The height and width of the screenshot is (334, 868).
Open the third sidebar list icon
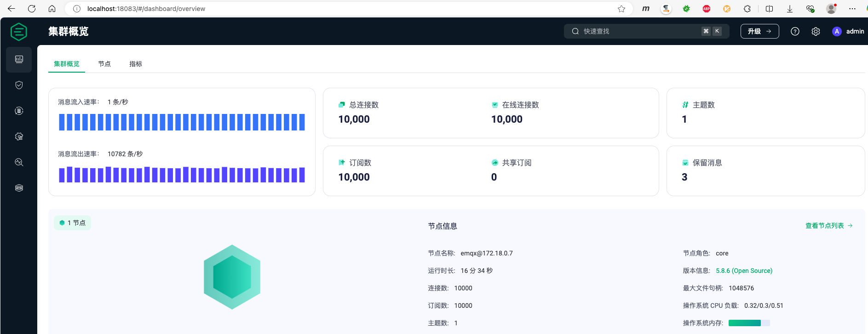click(19, 111)
